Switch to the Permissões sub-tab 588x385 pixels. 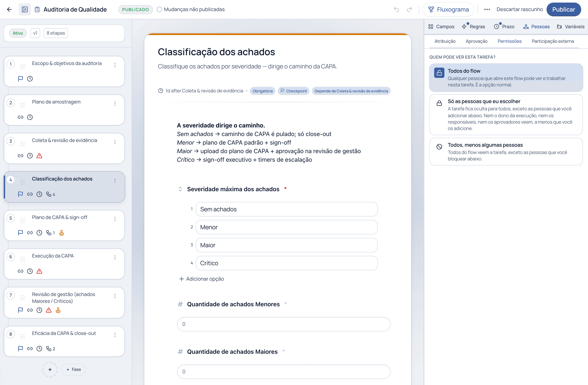(x=509, y=41)
